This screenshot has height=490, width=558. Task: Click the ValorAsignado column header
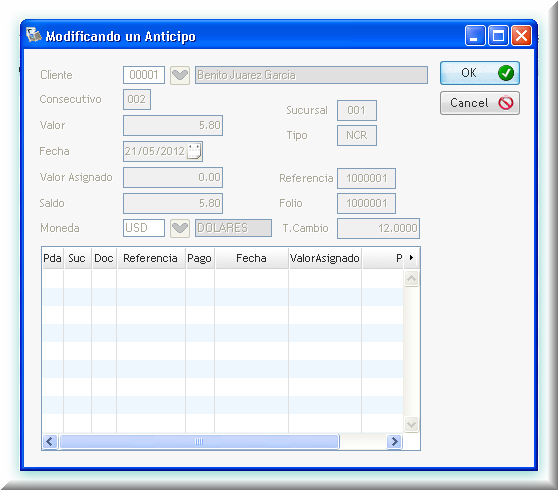[x=325, y=258]
